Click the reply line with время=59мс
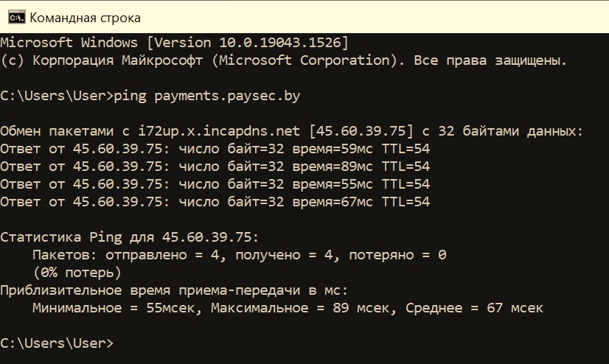 pyautogui.click(x=215, y=149)
